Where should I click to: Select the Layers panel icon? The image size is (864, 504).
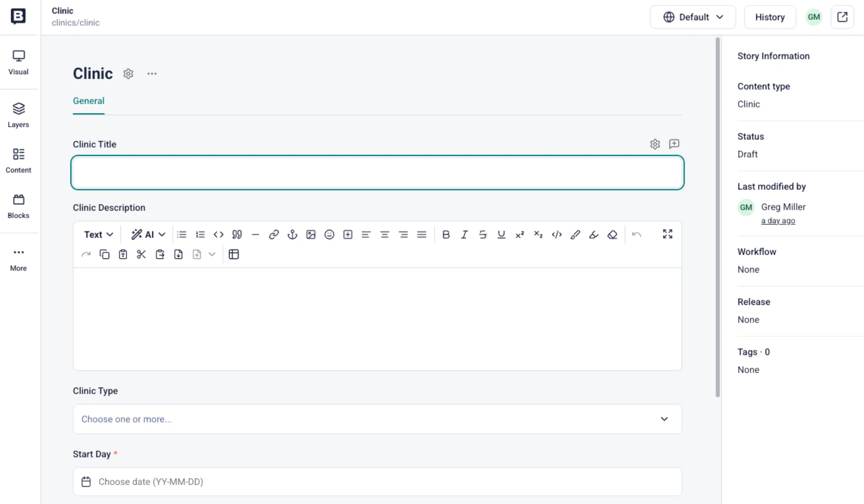pos(18,114)
